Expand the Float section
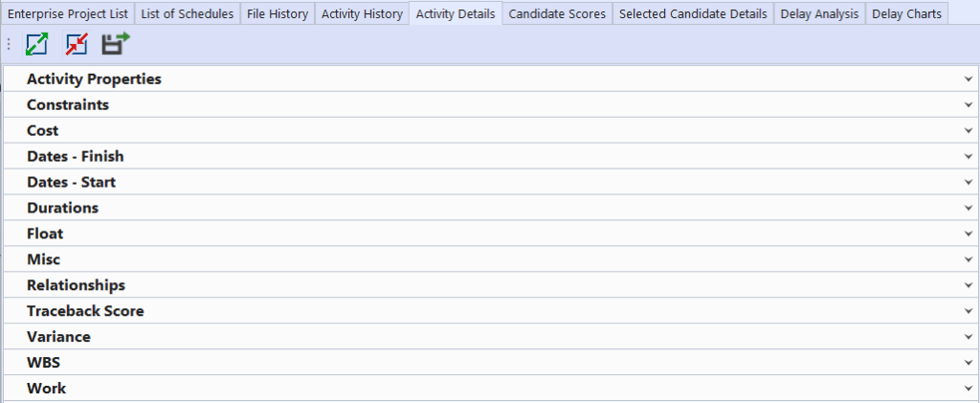980x403 pixels. pos(45,235)
